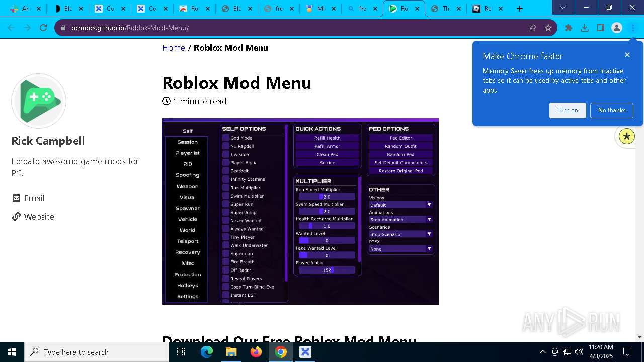Open the Stop Scenario dropdown
Image resolution: width=644 pixels, height=362 pixels.
[400, 234]
